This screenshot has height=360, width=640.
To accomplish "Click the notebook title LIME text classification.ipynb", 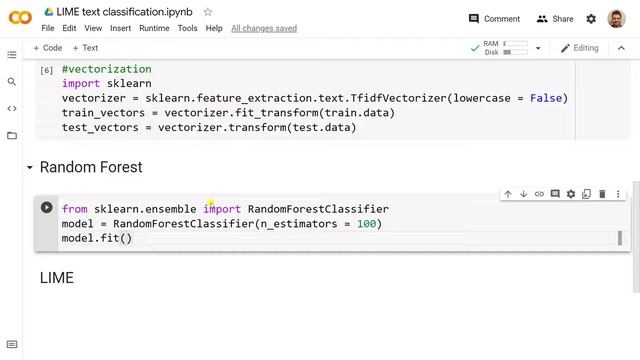I will (x=124, y=12).
